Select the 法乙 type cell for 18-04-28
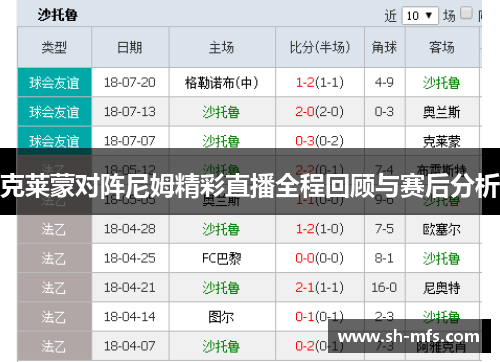Image resolution: width=500 pixels, height=362 pixels. [x=54, y=229]
